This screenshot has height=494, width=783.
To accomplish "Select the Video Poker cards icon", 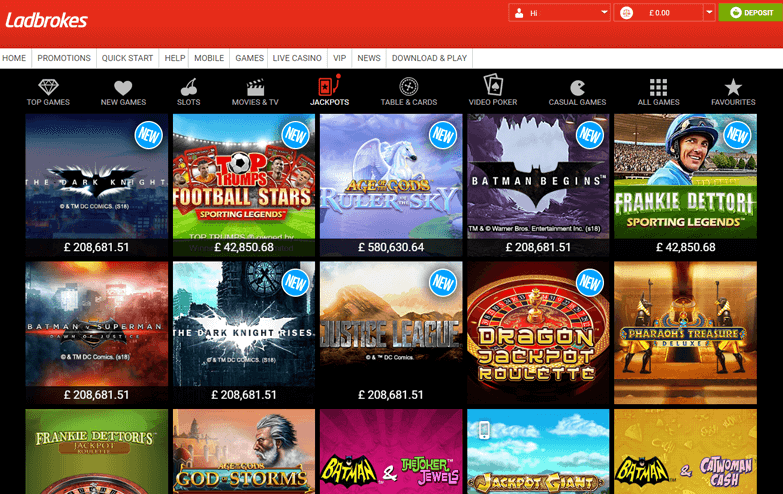I will 493,85.
